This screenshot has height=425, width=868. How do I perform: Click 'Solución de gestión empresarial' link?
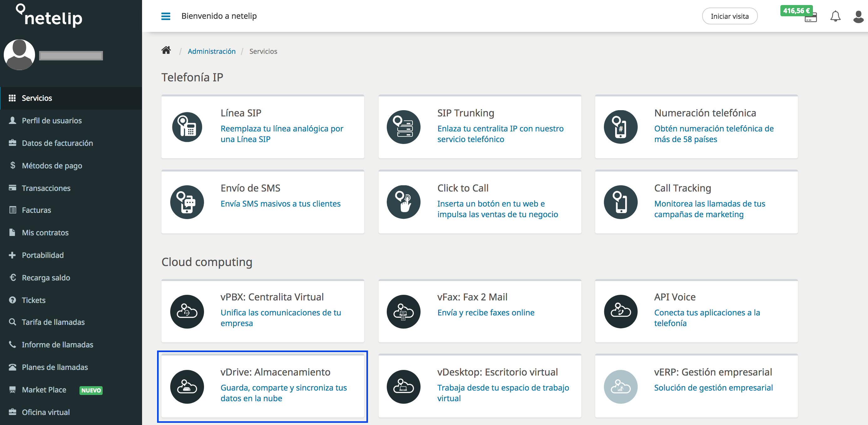713,387
